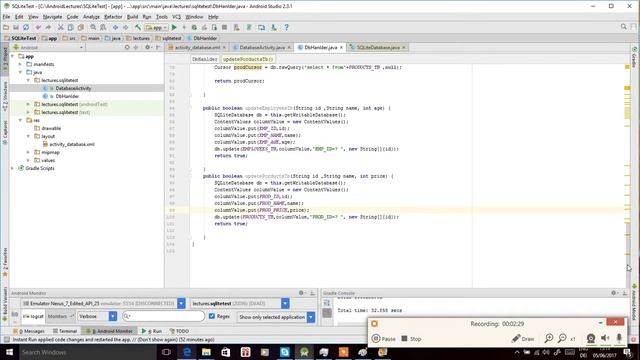Click the recorder zoom in icon

[549, 338]
